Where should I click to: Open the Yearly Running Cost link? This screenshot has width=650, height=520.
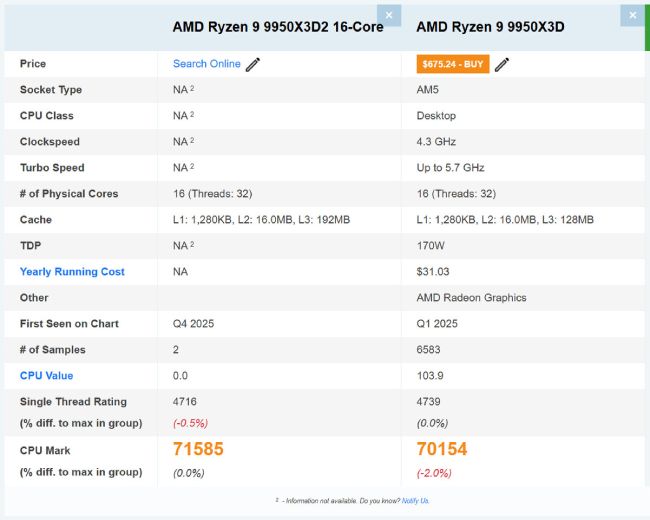(72, 272)
